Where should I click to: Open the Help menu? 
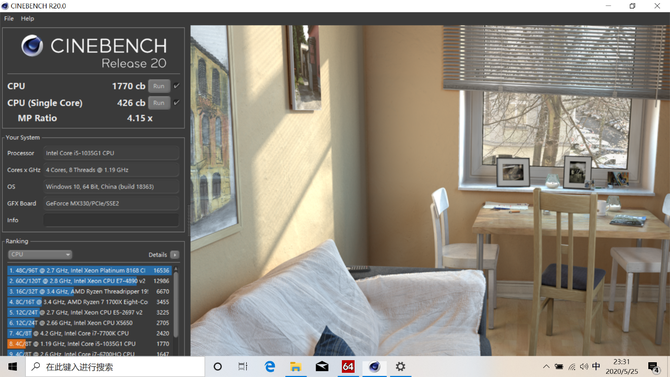pos(27,18)
